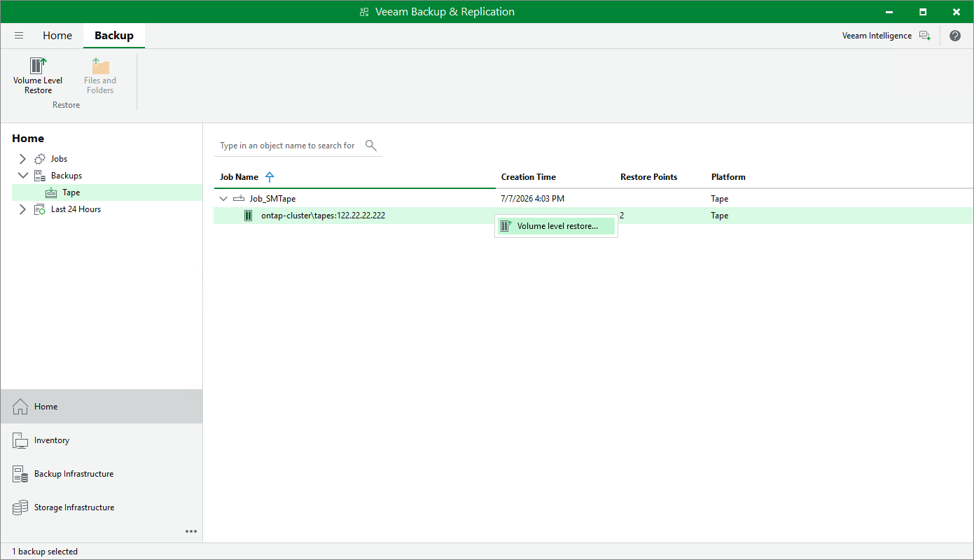This screenshot has height=560, width=974.
Task: Click the Volume Level Restore ribbon icon
Action: pyautogui.click(x=38, y=66)
